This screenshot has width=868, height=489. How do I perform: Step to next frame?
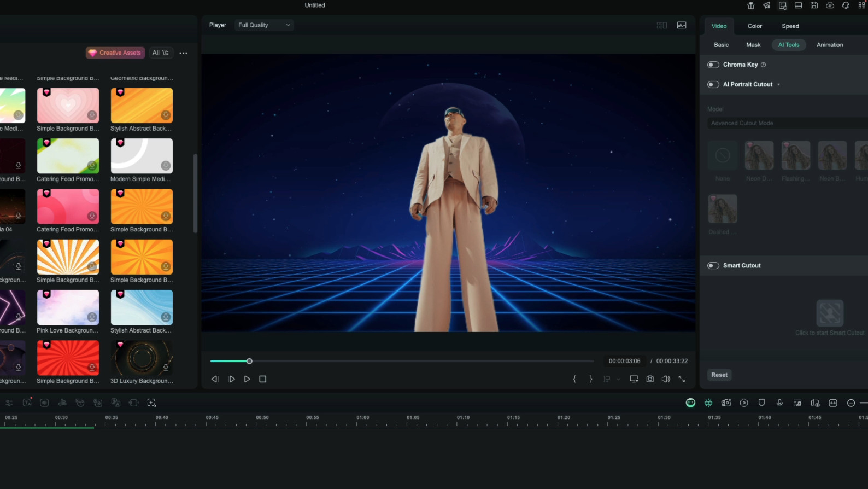[231, 379]
